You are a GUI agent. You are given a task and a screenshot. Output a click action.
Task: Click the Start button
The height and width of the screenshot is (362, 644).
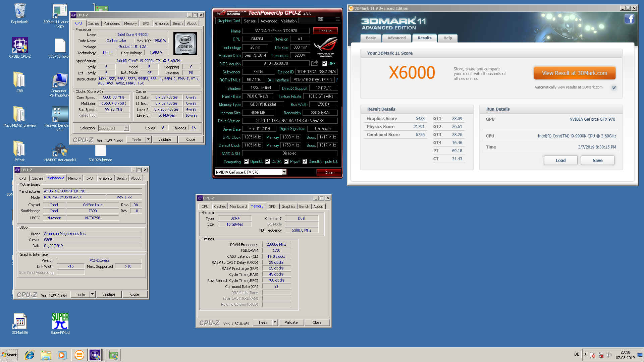point(9,355)
